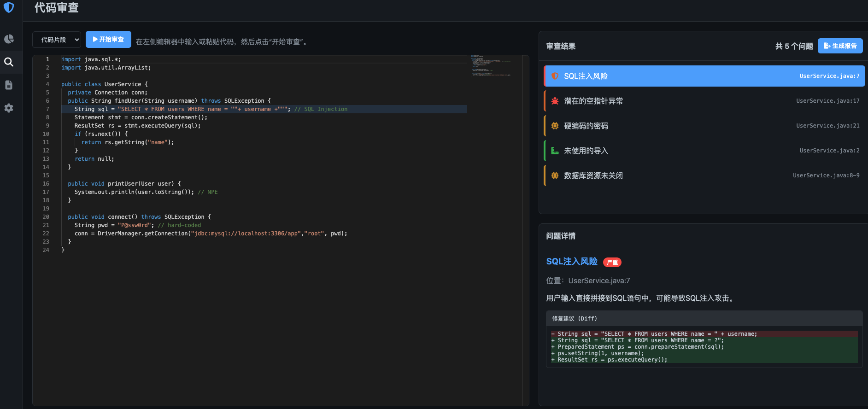
Task: Open the 硬编码的密码 issue details
Action: [x=704, y=126]
